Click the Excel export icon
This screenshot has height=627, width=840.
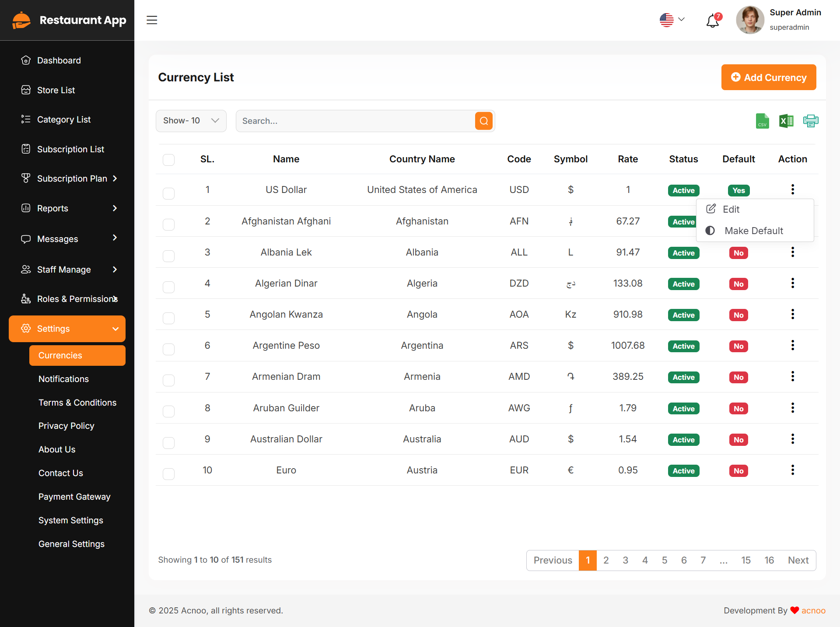786,121
